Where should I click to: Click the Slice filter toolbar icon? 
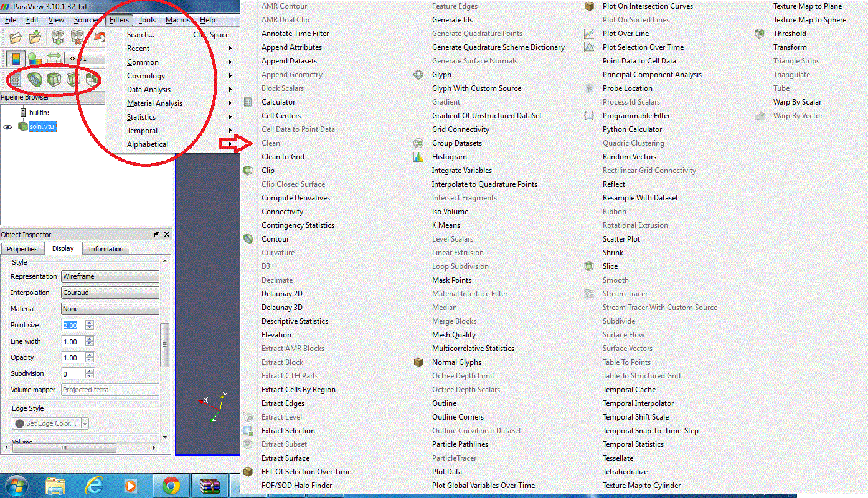coord(73,80)
